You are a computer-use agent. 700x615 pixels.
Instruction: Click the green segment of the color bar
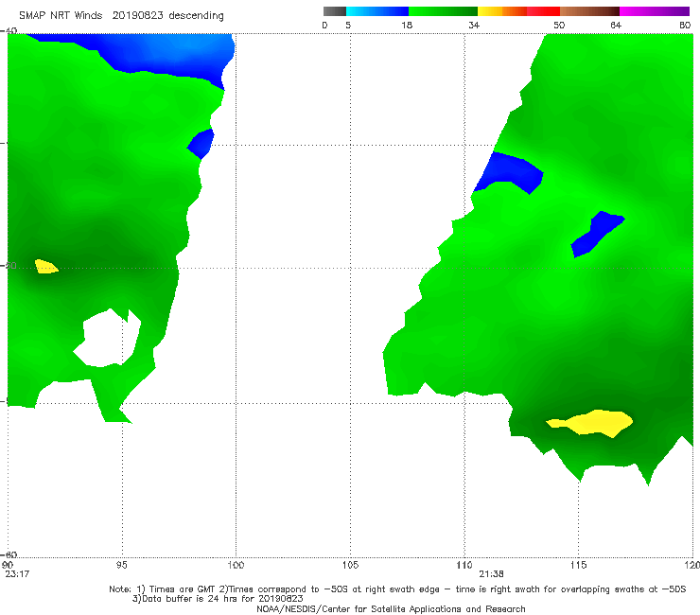[443, 11]
